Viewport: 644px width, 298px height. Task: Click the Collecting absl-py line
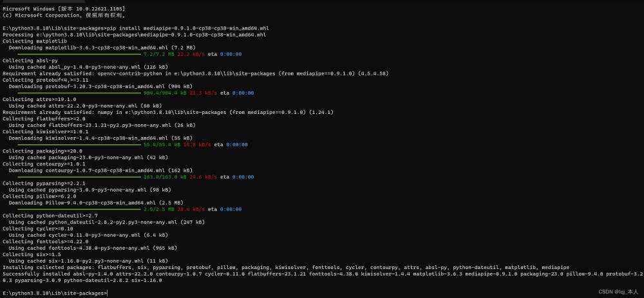[30, 61]
